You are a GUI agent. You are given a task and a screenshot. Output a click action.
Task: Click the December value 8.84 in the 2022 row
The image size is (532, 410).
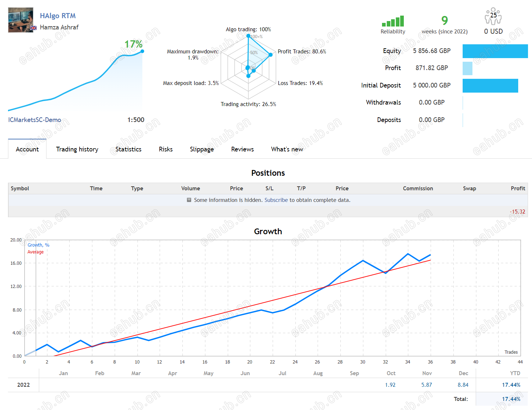pyautogui.click(x=463, y=385)
